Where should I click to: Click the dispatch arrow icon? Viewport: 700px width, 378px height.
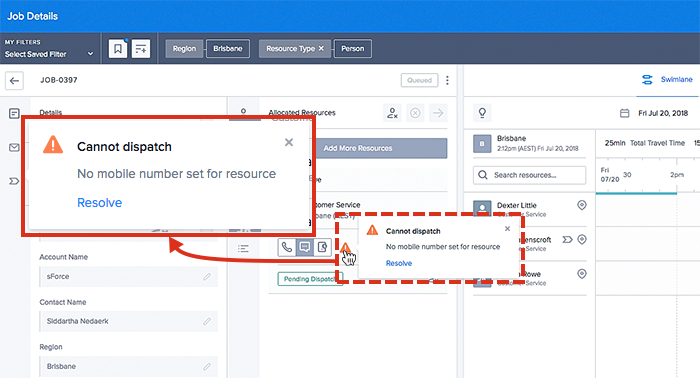click(x=438, y=113)
